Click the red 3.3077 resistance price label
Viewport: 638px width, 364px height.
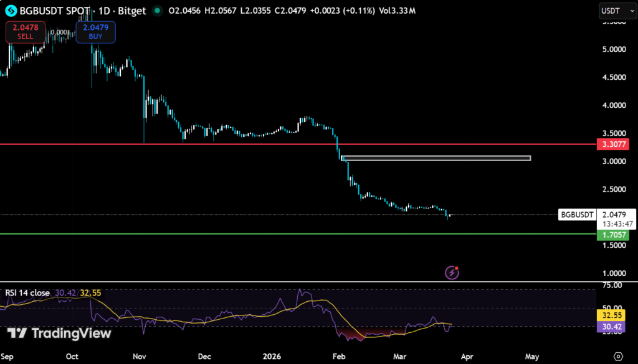click(x=614, y=144)
